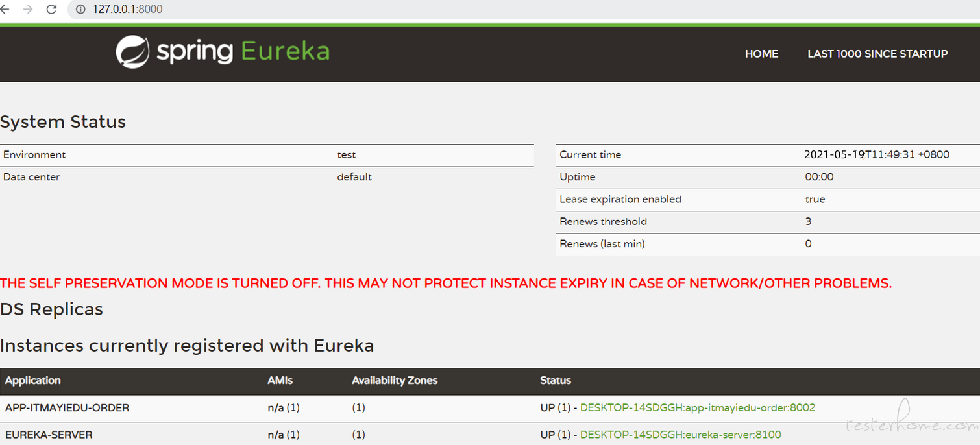The height and width of the screenshot is (445, 980).
Task: Reload the page with the refresh icon
Action: click(x=52, y=9)
